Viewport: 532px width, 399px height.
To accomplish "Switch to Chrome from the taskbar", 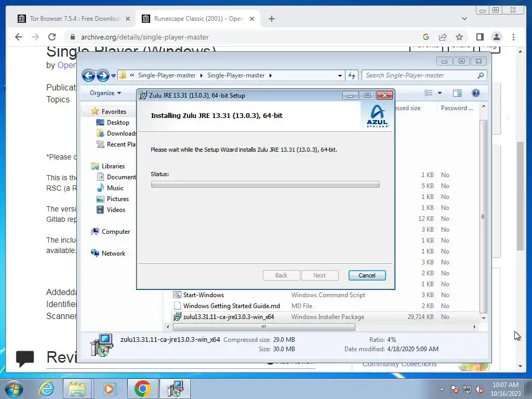I will [x=142, y=389].
